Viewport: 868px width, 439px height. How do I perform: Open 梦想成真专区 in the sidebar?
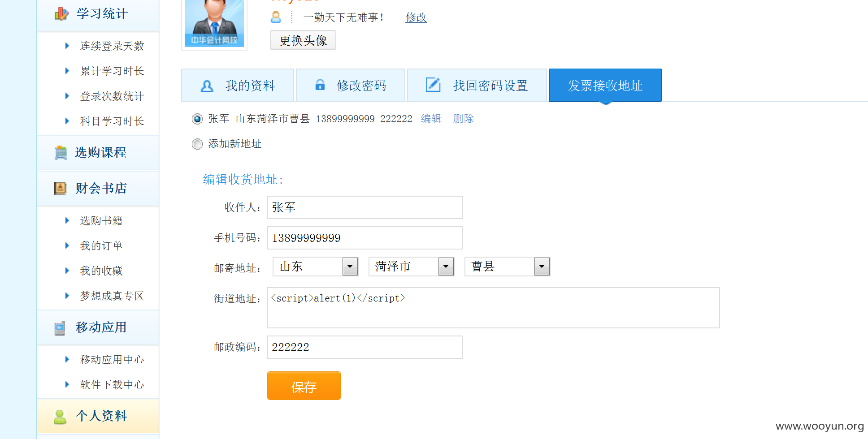[x=112, y=296]
